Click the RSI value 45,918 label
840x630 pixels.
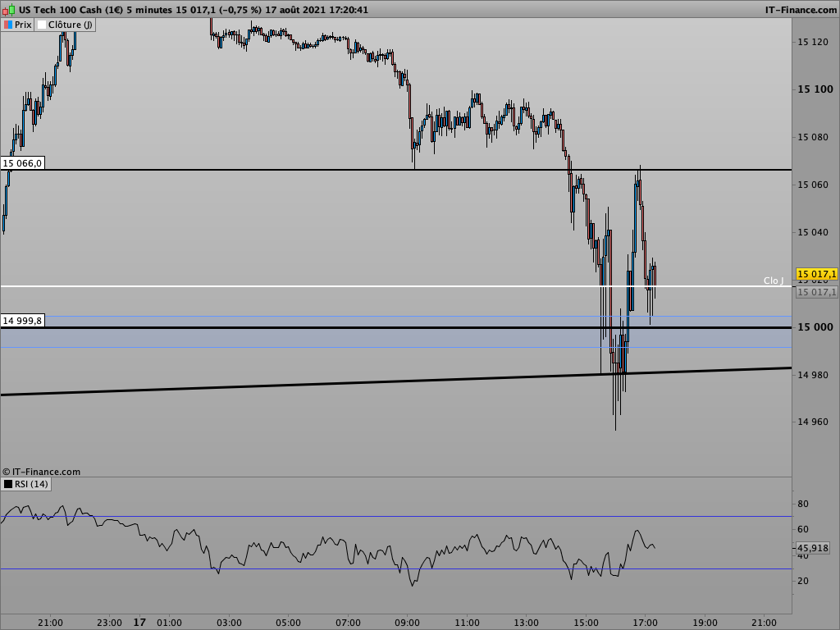click(x=813, y=548)
